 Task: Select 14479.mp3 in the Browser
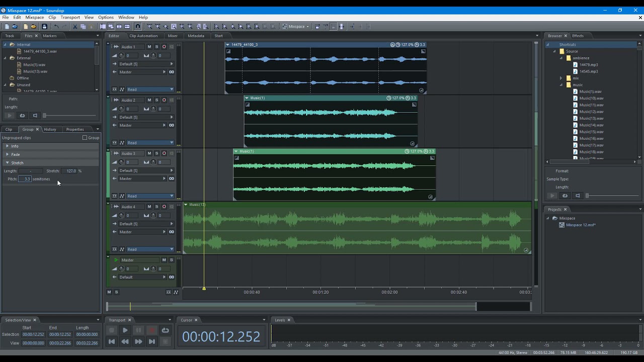tap(588, 65)
